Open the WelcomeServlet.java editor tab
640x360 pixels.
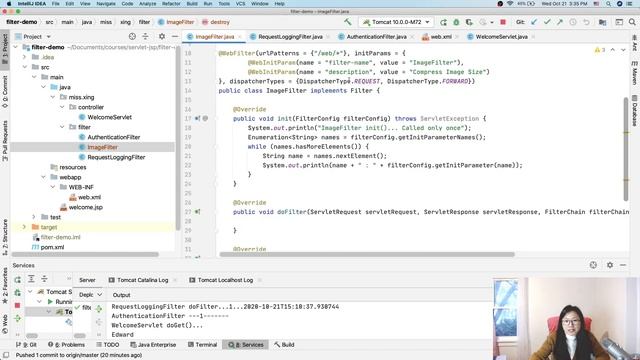coord(502,37)
